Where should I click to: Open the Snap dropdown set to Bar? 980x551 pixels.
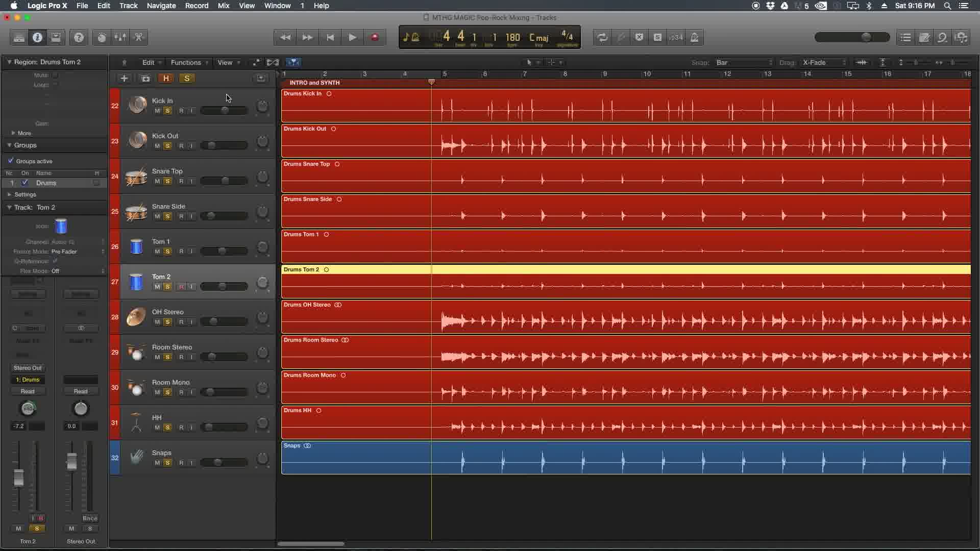point(744,62)
